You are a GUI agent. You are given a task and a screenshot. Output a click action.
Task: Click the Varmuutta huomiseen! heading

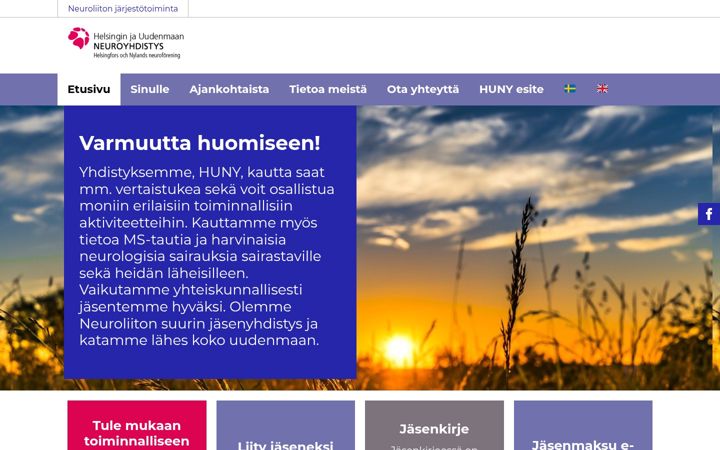(x=200, y=143)
